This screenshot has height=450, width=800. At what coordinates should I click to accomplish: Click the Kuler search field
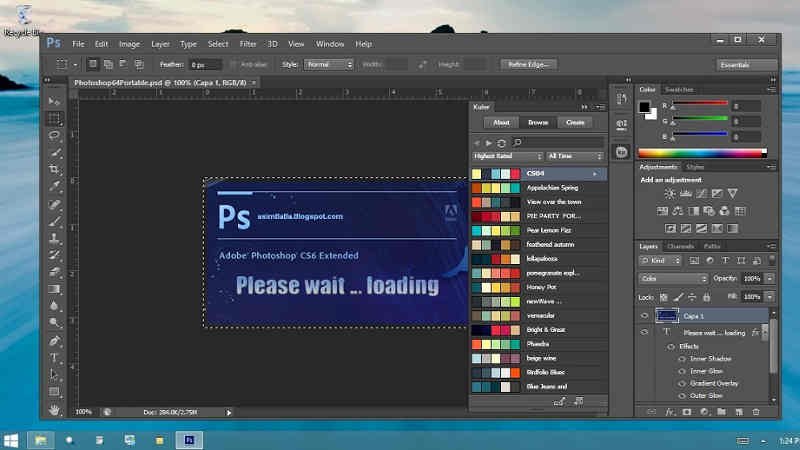tap(558, 142)
